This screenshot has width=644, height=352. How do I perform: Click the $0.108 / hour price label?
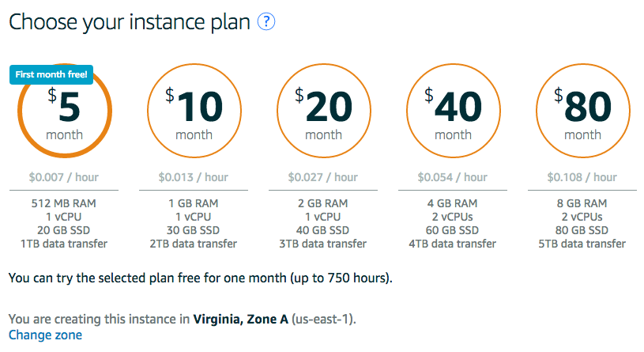pyautogui.click(x=582, y=177)
